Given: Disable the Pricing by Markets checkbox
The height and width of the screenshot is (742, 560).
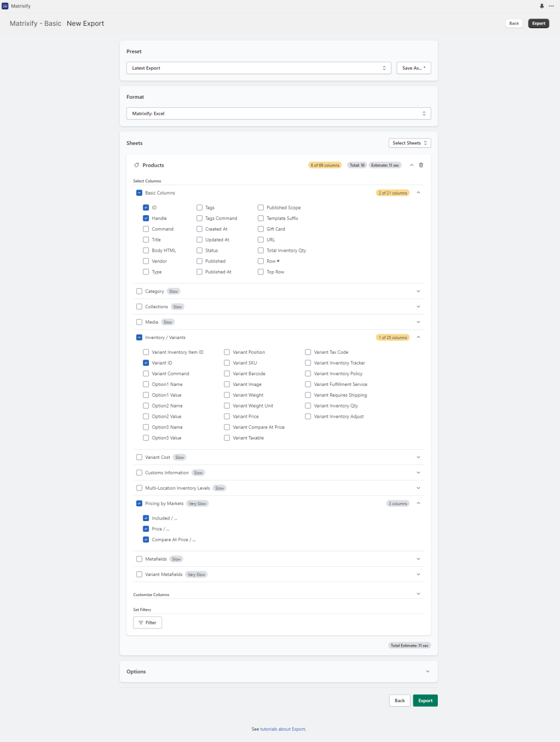Looking at the screenshot, I should (x=139, y=503).
